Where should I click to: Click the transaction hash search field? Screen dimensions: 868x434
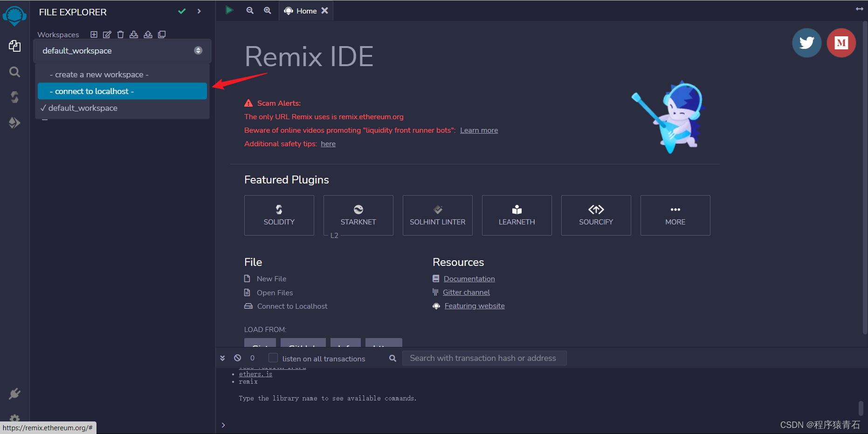[484, 358]
